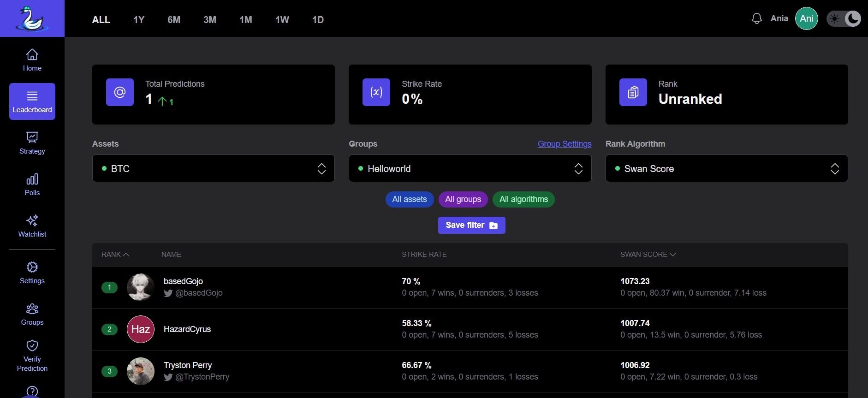Click Tryston Perry's profile picture
The width and height of the screenshot is (868, 398).
click(x=141, y=371)
